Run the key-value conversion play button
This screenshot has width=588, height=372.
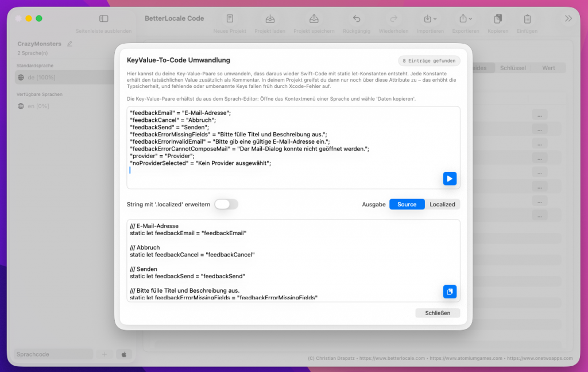click(x=450, y=179)
